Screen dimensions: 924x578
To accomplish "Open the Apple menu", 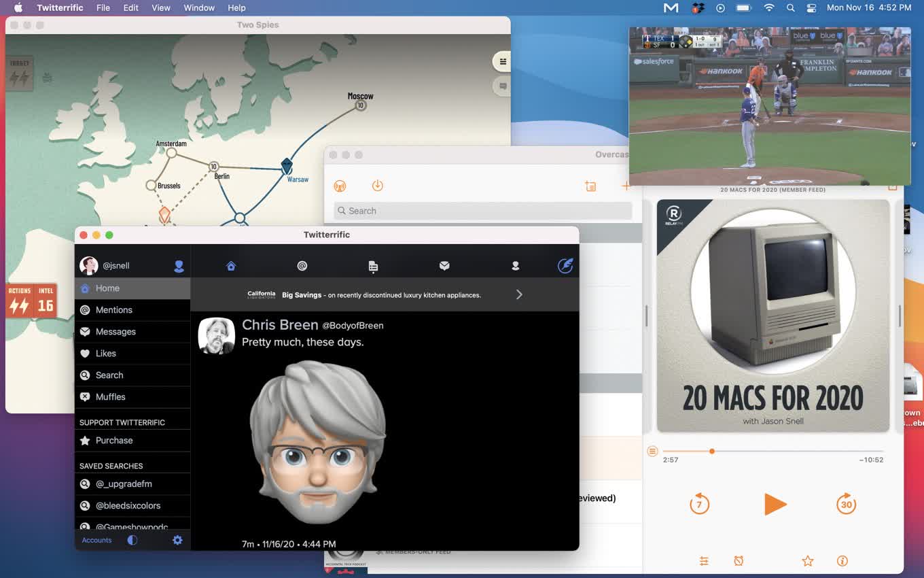I will pyautogui.click(x=18, y=7).
